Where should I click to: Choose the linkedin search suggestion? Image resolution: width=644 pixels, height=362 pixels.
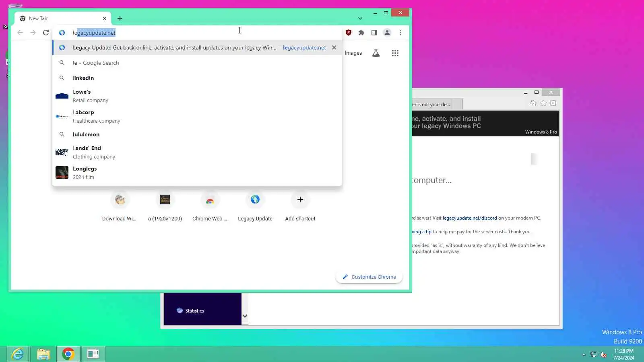[197, 78]
